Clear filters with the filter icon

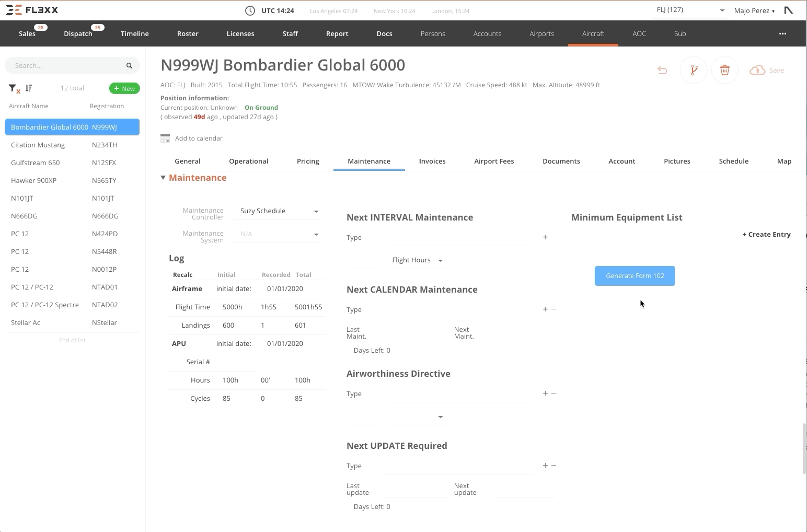pyautogui.click(x=14, y=88)
